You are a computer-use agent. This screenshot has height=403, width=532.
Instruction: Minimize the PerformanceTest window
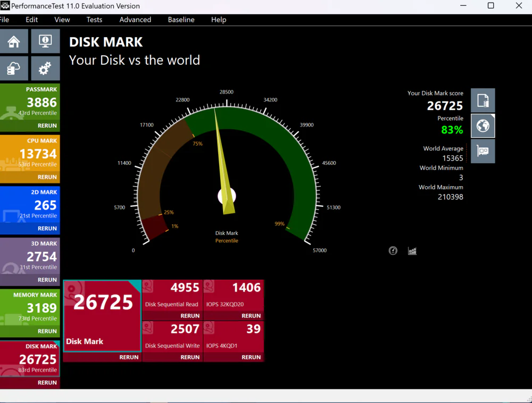pyautogui.click(x=463, y=6)
